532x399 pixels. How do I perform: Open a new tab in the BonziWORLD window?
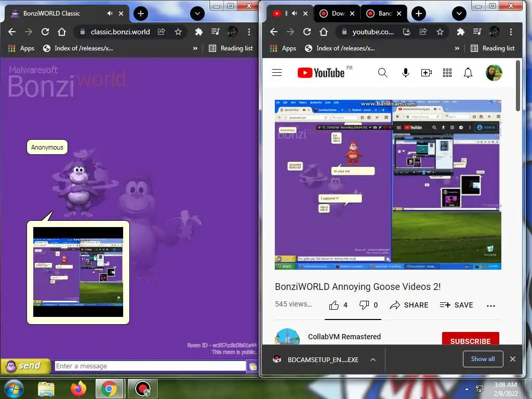(x=141, y=14)
